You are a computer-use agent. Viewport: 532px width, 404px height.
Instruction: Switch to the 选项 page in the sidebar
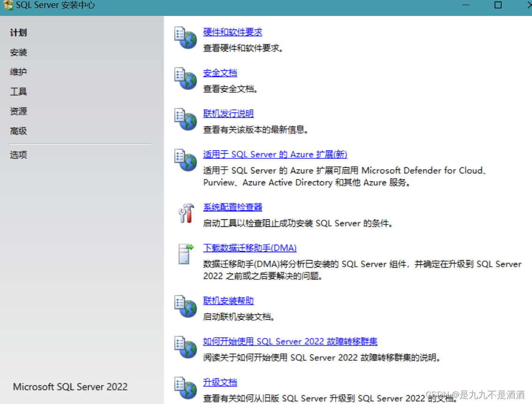coord(18,155)
